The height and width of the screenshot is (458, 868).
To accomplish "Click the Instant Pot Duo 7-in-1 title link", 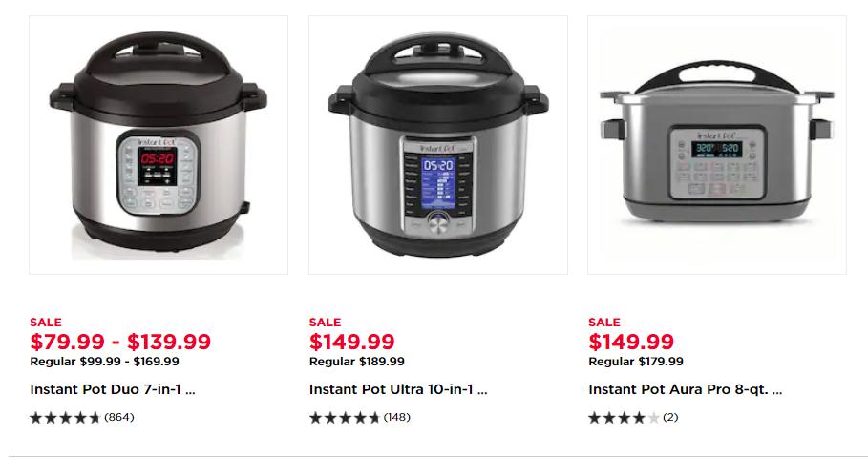I will (113, 389).
